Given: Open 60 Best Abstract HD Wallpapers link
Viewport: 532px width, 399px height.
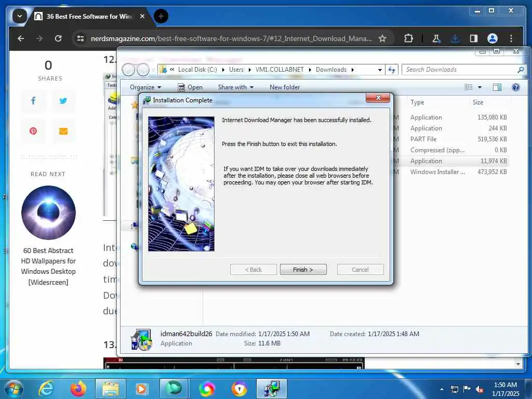Looking at the screenshot, I should (48, 266).
